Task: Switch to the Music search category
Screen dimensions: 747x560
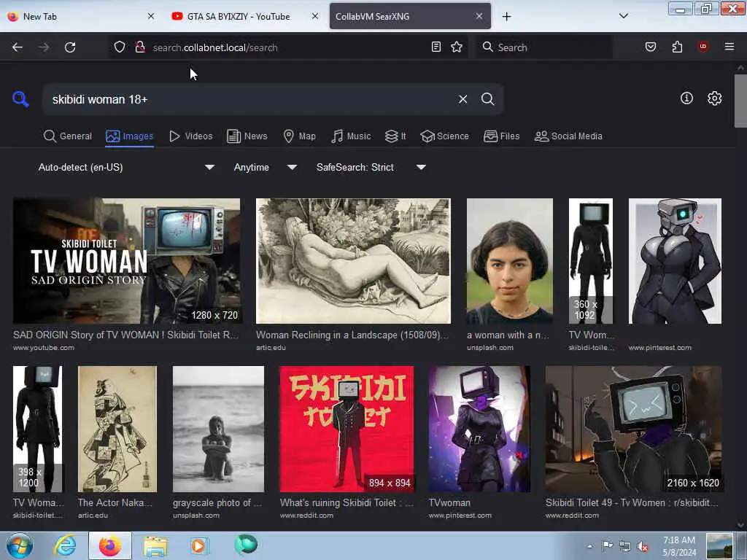Action: (351, 136)
